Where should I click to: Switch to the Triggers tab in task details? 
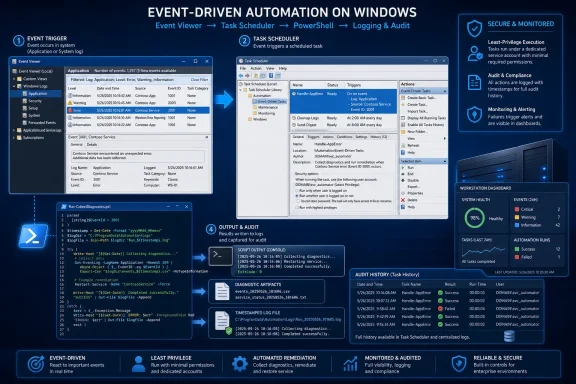tap(313, 137)
